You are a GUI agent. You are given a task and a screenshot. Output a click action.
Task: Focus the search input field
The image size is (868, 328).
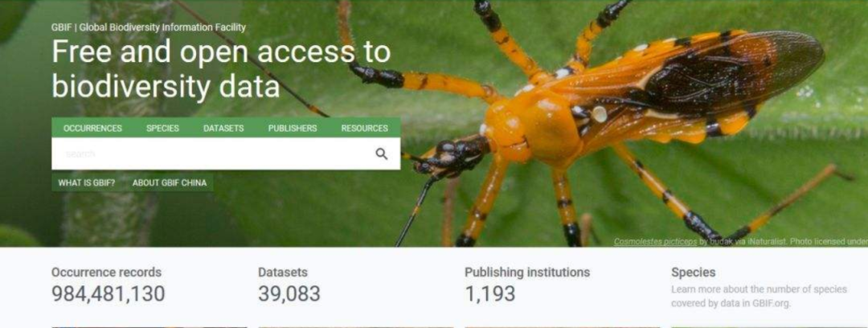tap(213, 154)
